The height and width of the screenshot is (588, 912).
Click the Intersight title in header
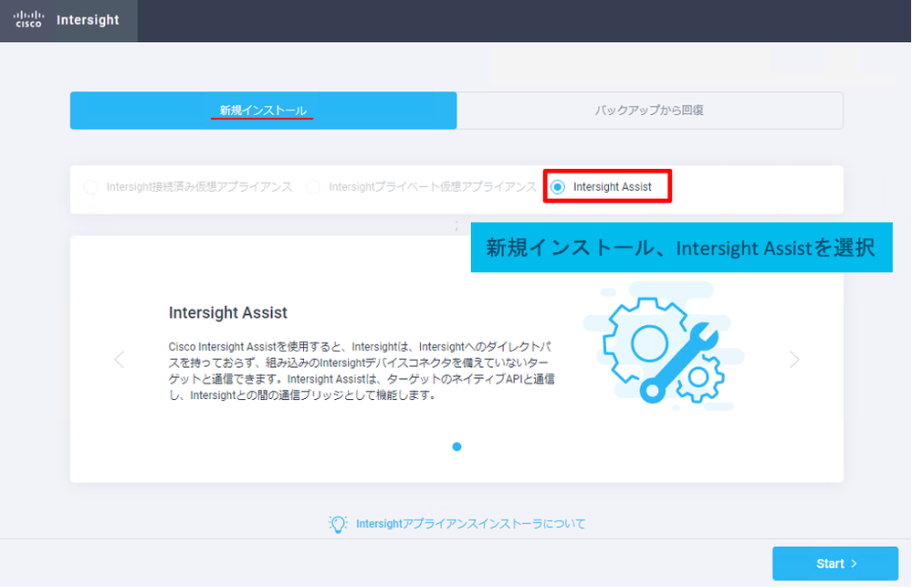point(88,20)
